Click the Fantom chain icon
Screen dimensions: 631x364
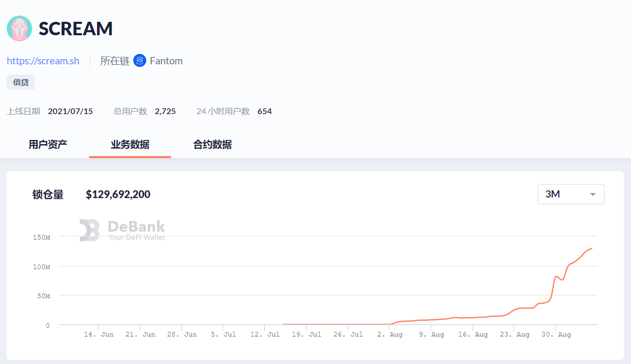point(139,61)
